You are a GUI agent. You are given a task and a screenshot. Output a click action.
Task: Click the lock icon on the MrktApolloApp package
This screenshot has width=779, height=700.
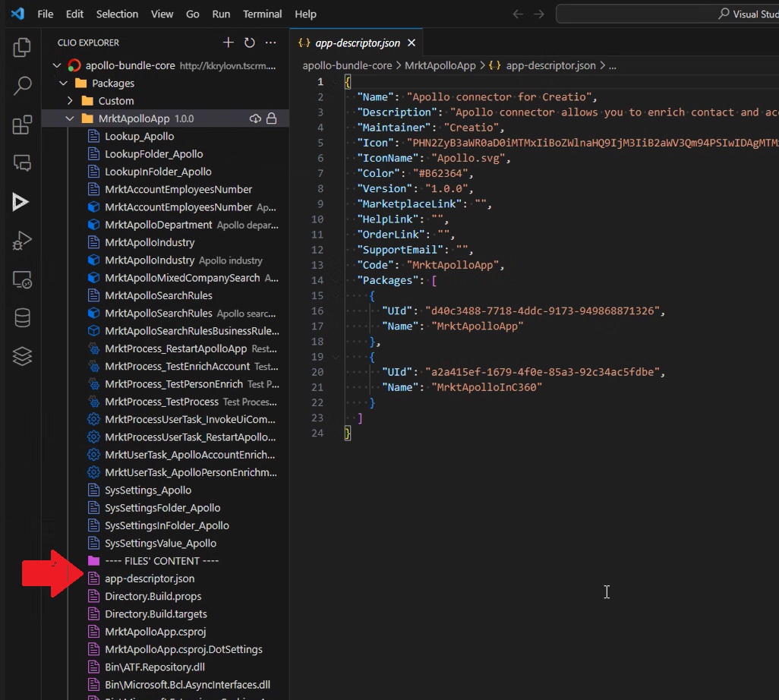click(271, 118)
